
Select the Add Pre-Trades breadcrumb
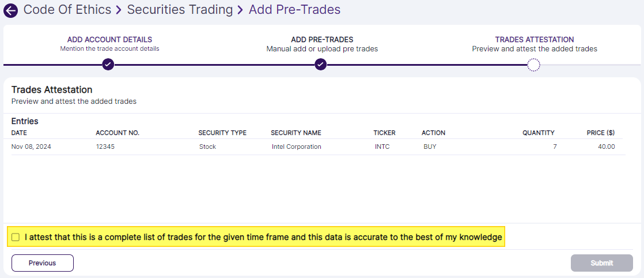294,10
